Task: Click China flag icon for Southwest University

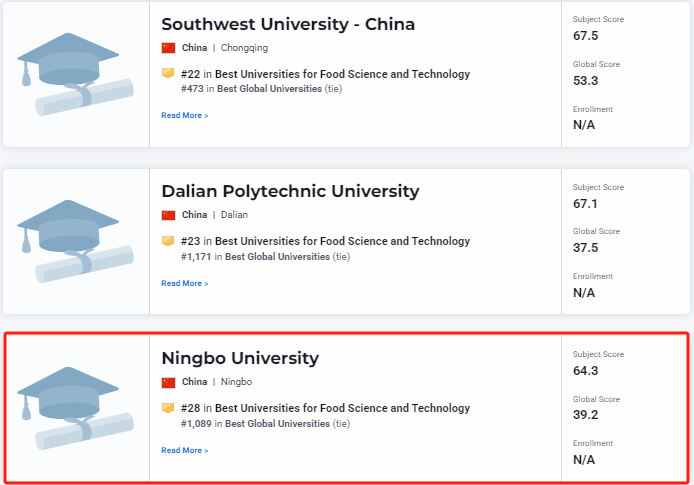Action: (x=168, y=48)
